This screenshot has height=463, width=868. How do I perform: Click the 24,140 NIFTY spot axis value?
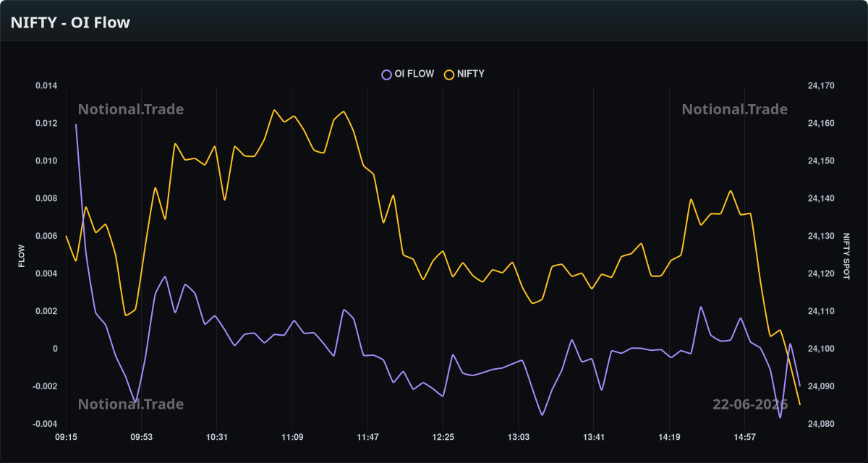click(821, 199)
